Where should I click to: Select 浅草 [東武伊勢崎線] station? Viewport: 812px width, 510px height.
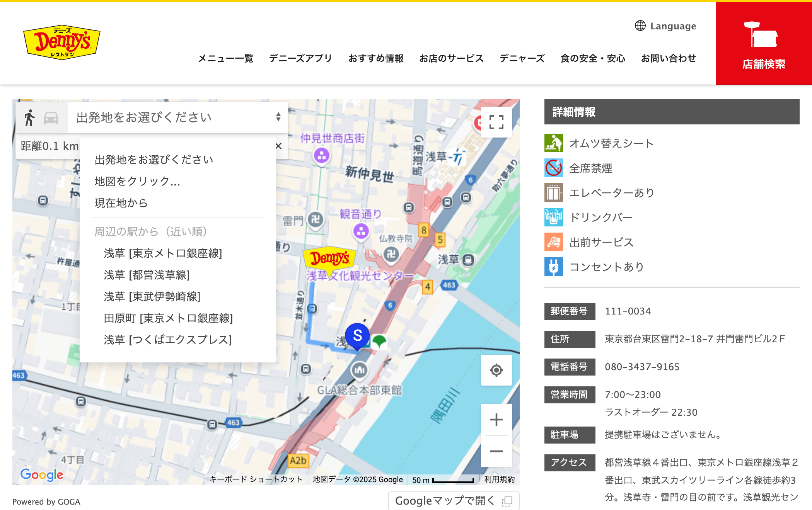152,296
